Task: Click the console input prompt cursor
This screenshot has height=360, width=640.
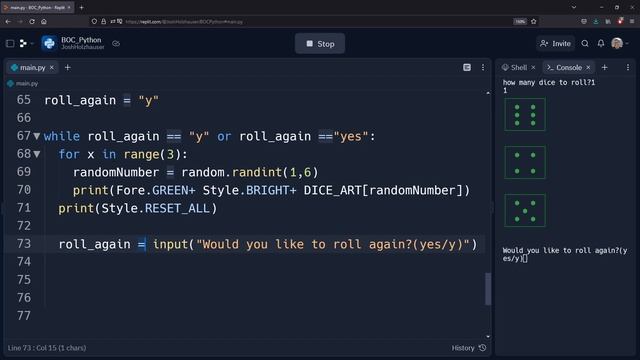Action: tap(525, 259)
